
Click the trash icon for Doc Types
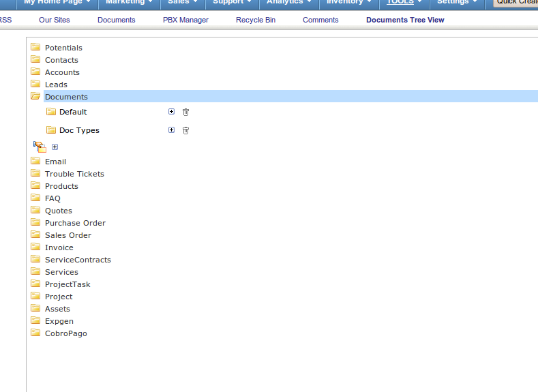tap(185, 130)
